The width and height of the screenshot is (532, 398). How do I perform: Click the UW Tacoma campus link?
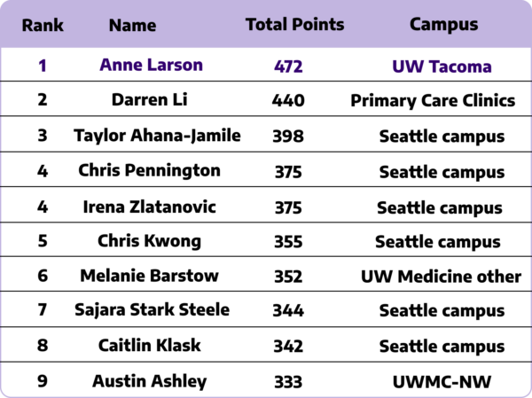tap(442, 66)
